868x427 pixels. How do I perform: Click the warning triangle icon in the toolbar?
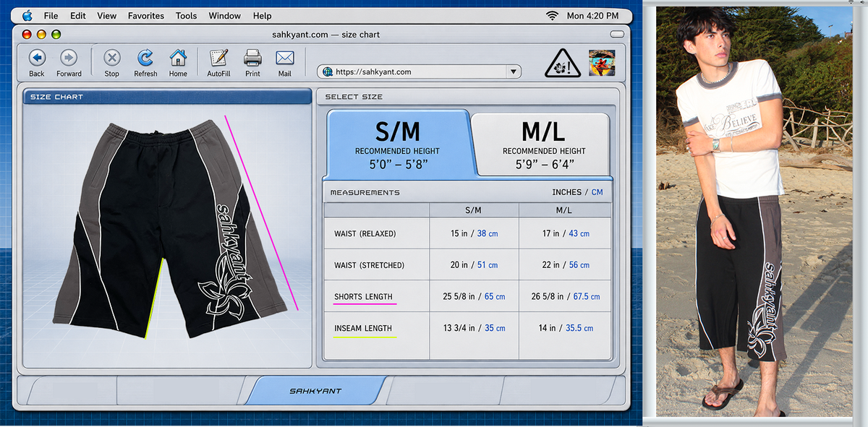(562, 64)
